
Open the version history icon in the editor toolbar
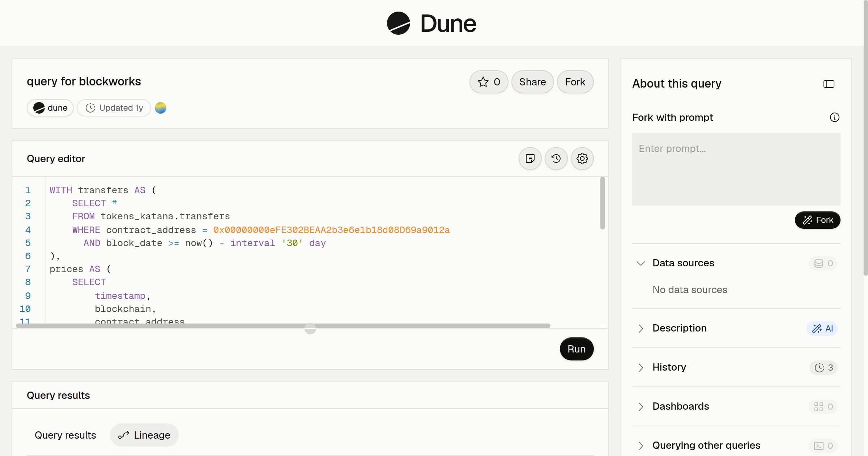[x=556, y=159]
